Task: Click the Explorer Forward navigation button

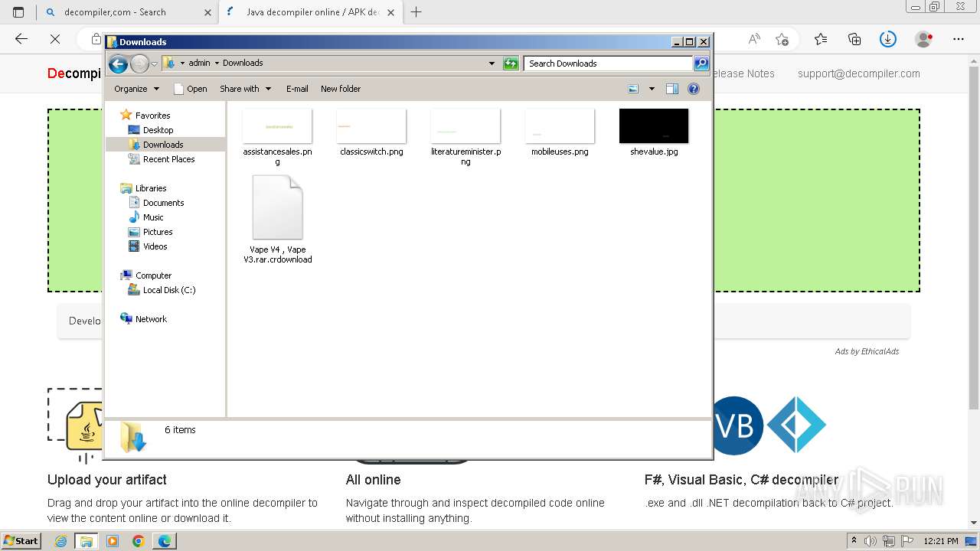Action: coord(139,64)
